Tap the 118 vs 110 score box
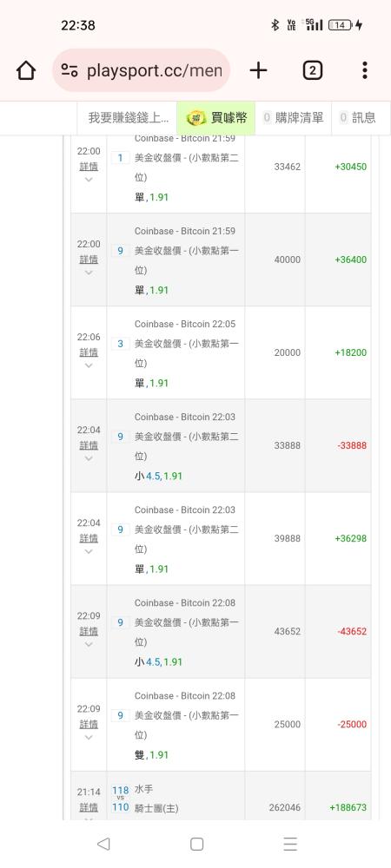Viewport: 391px width, 868px height. coord(120,799)
